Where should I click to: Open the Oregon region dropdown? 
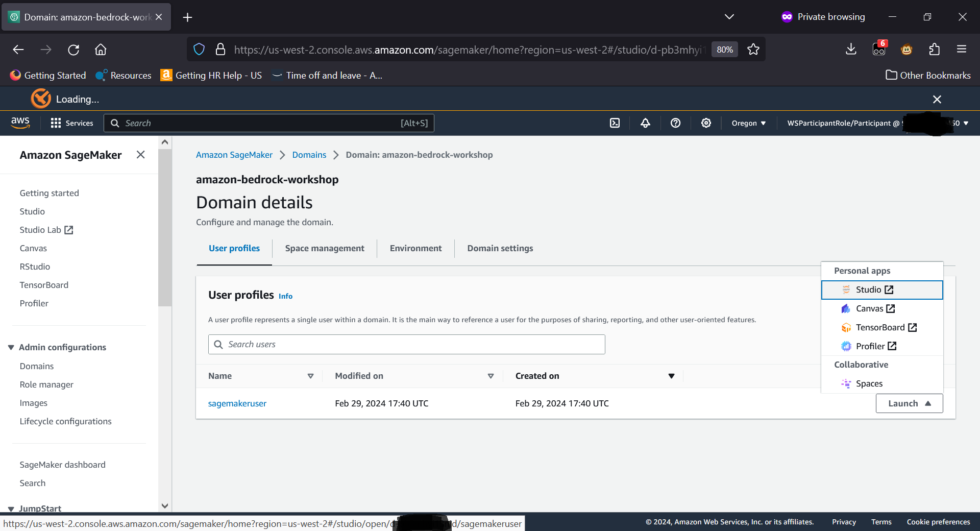(749, 123)
